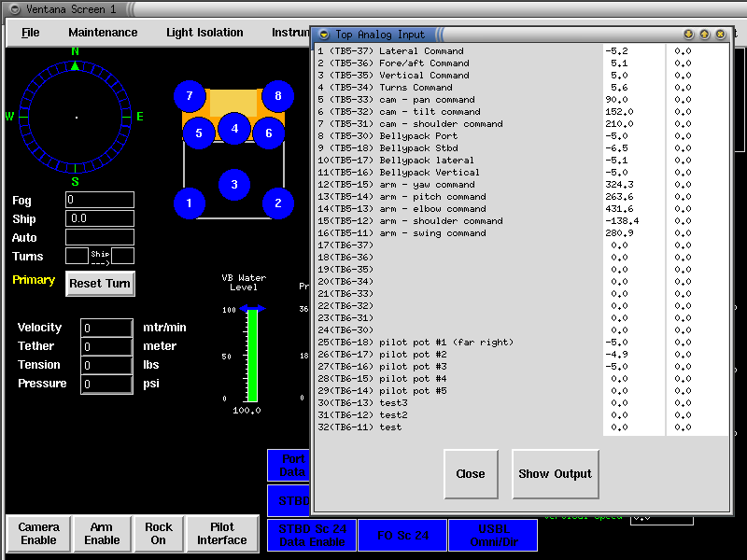Click the Ship input field
This screenshot has width=747, height=560.
point(100,218)
